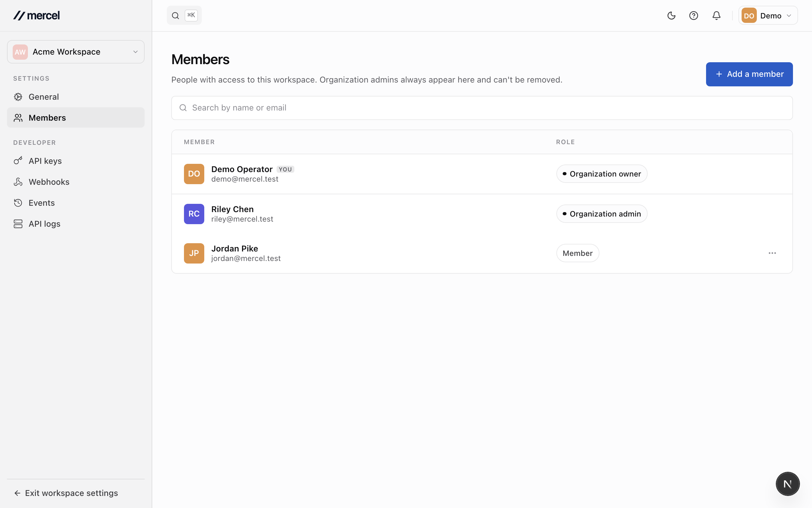The image size is (812, 508).
Task: Go to General settings
Action: click(76, 97)
